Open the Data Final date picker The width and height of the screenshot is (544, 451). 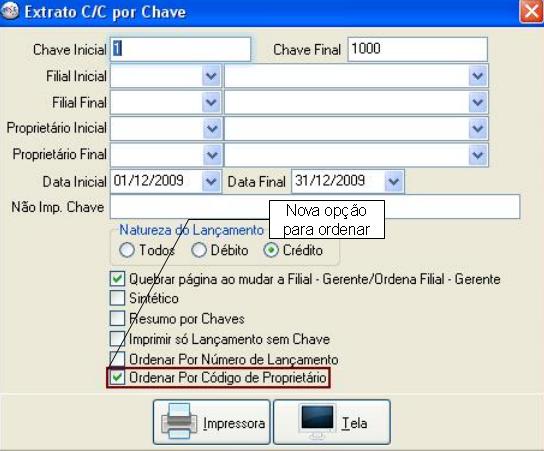click(x=393, y=181)
